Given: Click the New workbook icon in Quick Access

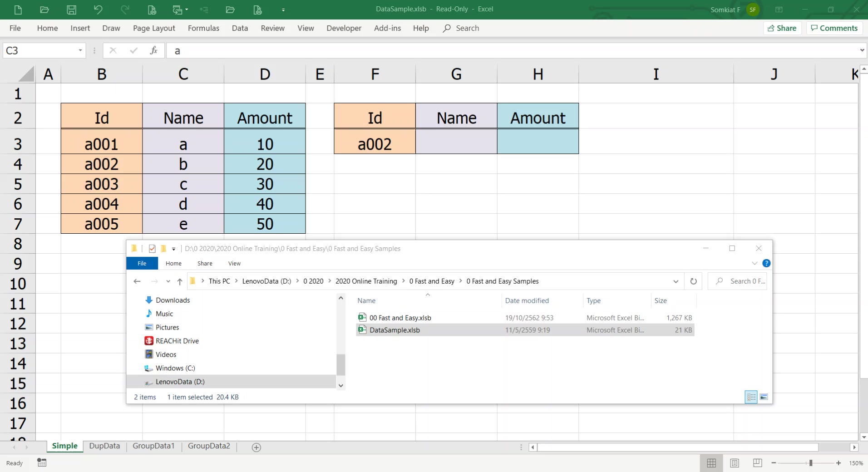Looking at the screenshot, I should [x=18, y=10].
